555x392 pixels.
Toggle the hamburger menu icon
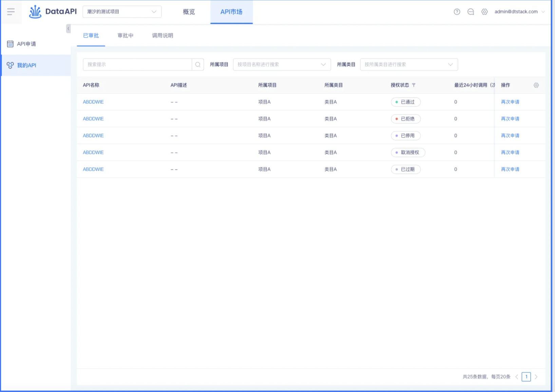(x=11, y=12)
